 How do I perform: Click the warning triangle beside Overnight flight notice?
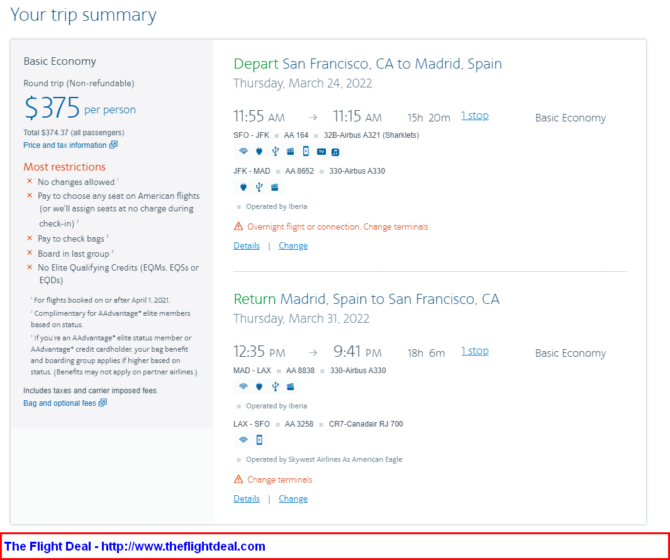(x=238, y=226)
